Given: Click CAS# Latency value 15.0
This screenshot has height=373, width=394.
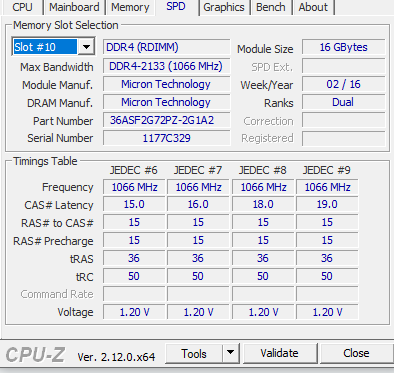Looking at the screenshot, I should 134,204.
